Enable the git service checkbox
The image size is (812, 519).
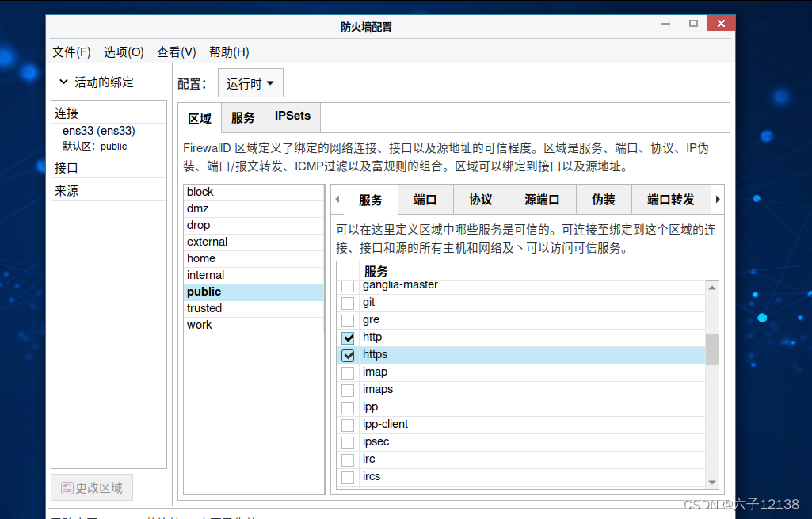(x=348, y=303)
